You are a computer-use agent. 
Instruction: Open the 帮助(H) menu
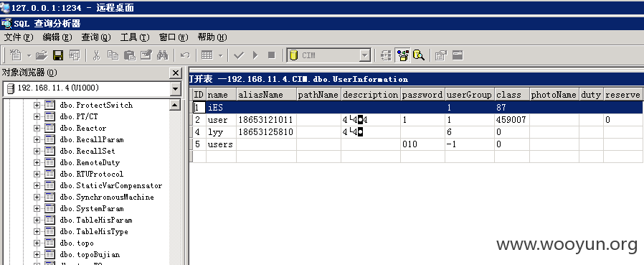[212, 37]
